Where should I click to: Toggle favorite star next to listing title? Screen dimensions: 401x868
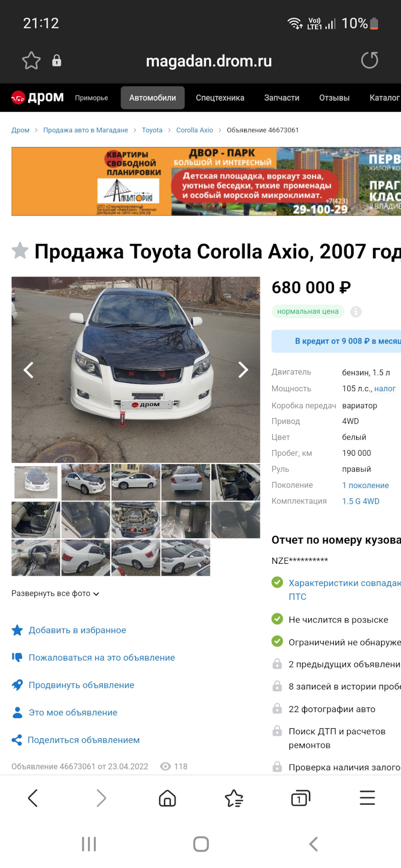coord(20,250)
